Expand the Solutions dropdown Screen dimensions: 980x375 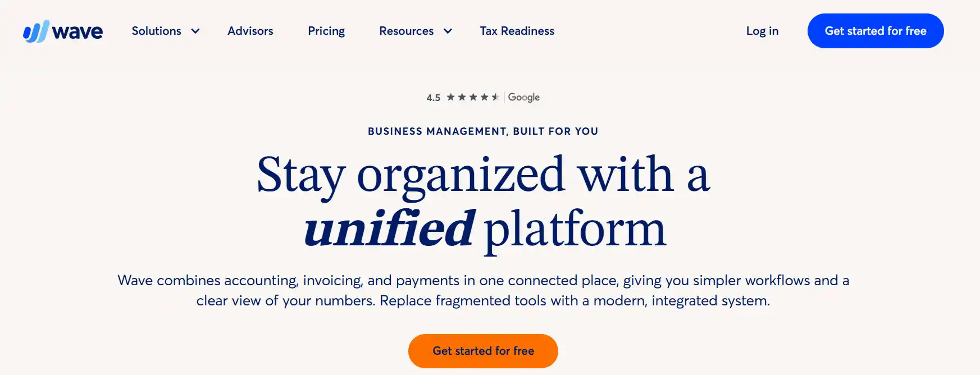click(x=157, y=31)
